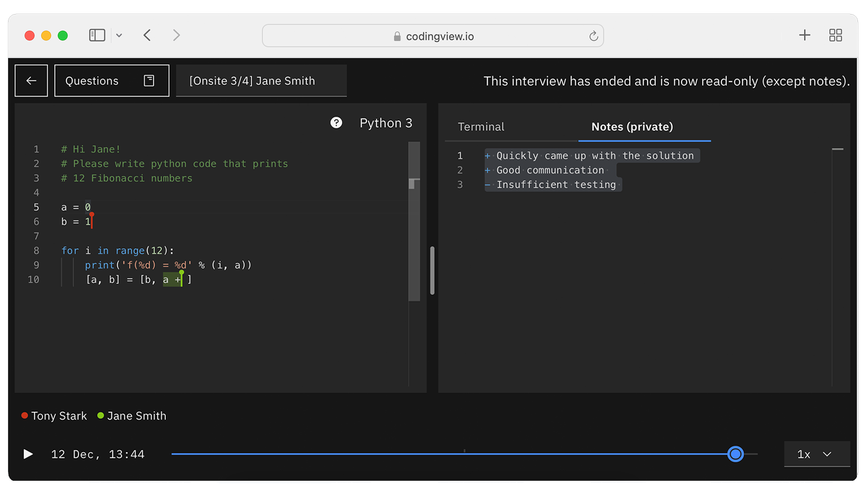Expand the sidebar options chevron
Image resolution: width=868 pixels, height=502 pixels.
coord(119,35)
